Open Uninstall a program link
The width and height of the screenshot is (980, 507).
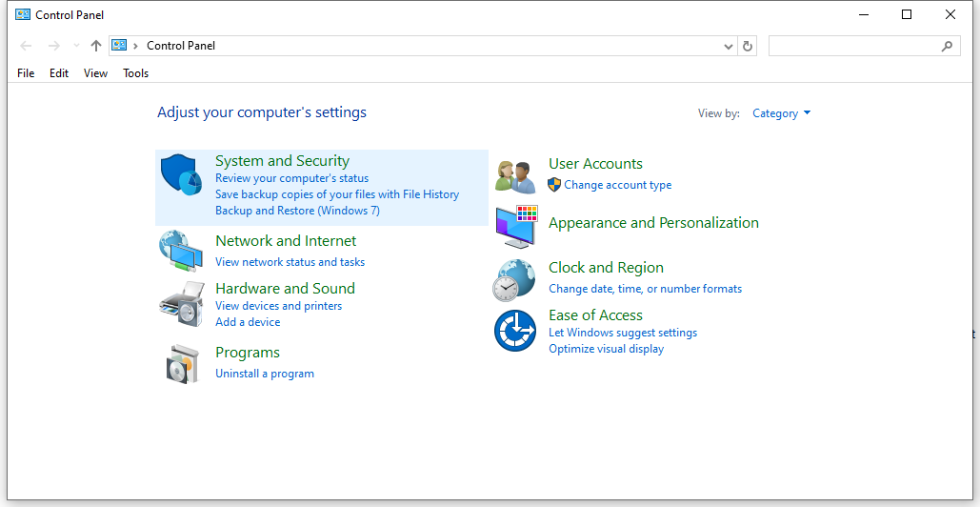[264, 374]
